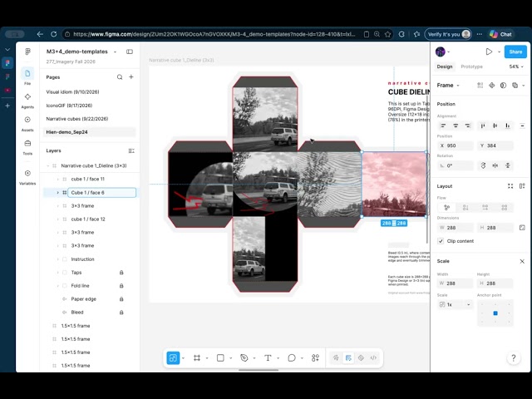
Task: Toggle lock on Paper edge layer
Action: [121, 299]
